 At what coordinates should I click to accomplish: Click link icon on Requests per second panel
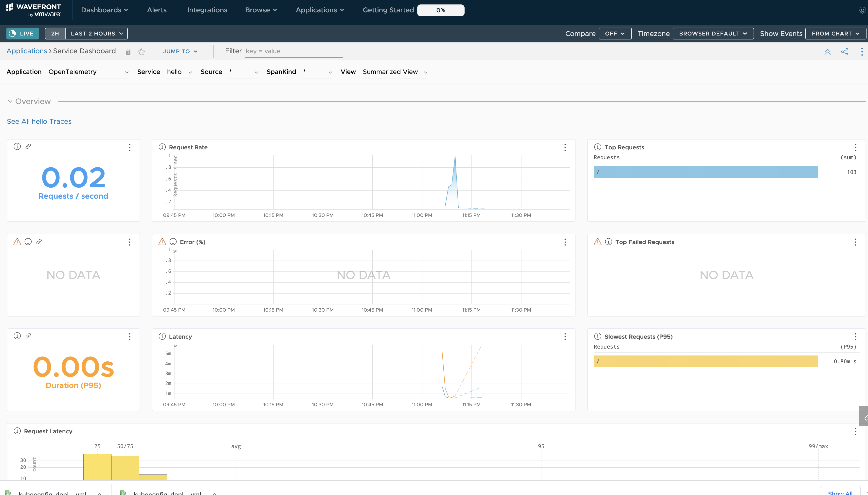tap(28, 146)
